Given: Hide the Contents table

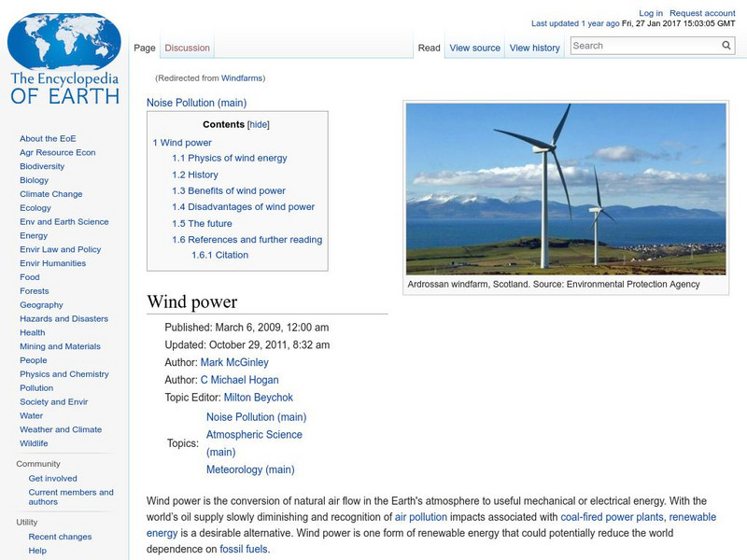Looking at the screenshot, I should (x=259, y=124).
